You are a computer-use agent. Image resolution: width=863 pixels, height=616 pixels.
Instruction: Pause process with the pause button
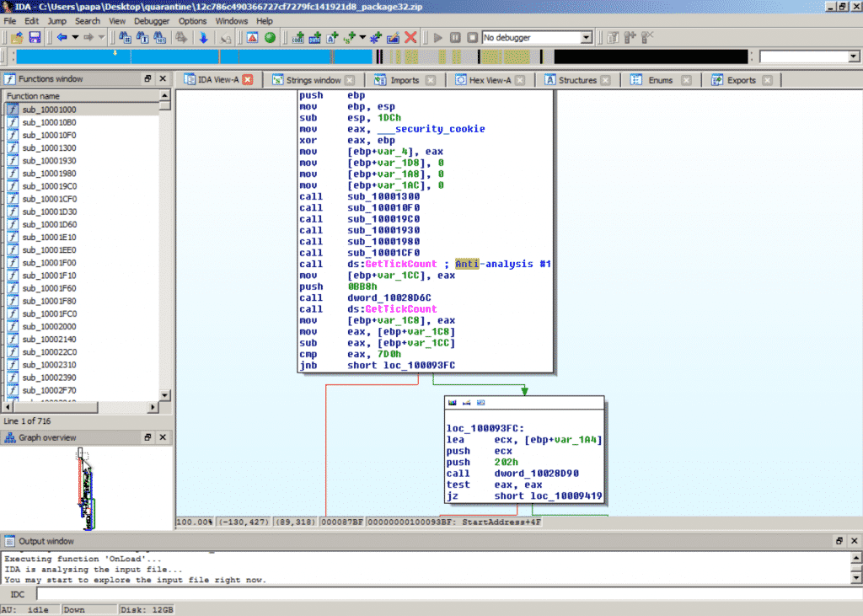pyautogui.click(x=455, y=37)
